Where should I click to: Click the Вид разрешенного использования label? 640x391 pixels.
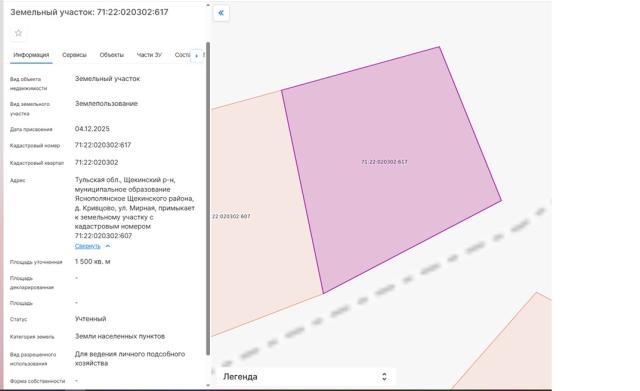pos(33,359)
